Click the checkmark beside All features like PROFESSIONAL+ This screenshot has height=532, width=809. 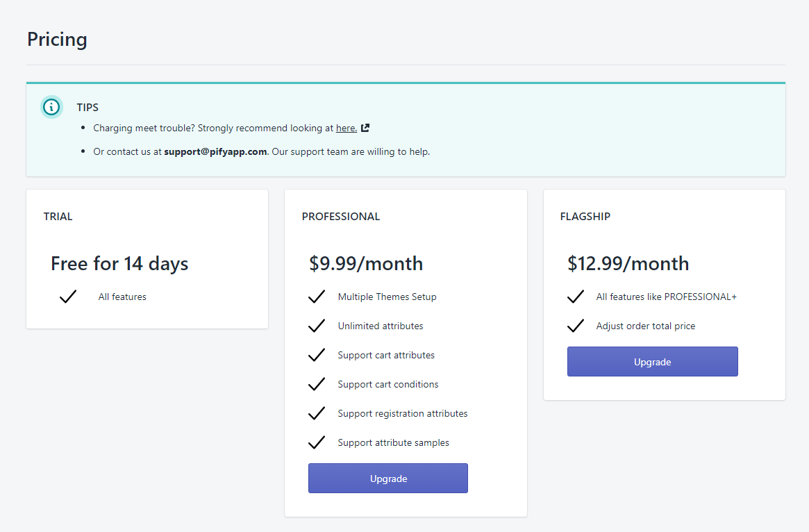[x=575, y=297]
